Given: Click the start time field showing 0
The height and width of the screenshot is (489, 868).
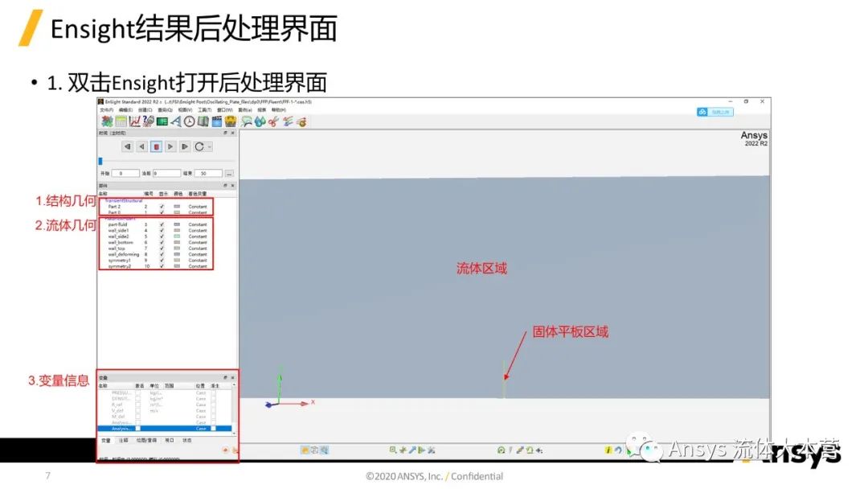Looking at the screenshot, I should click(x=125, y=174).
